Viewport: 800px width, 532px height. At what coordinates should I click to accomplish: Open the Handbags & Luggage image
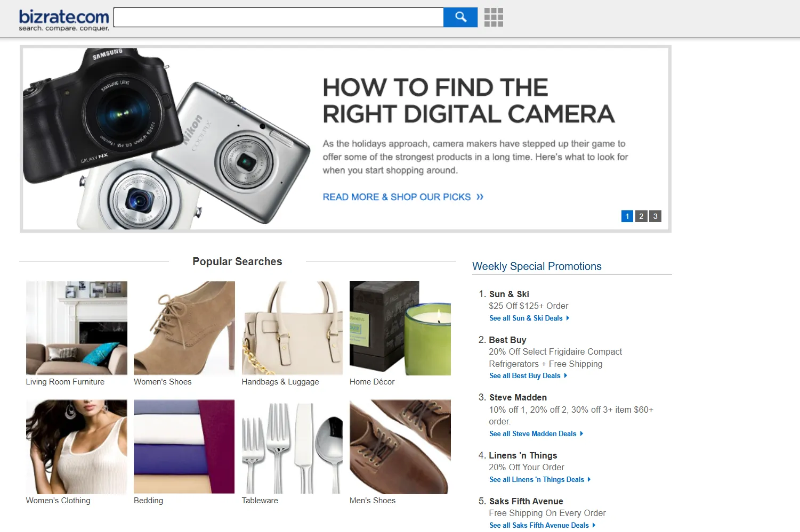click(292, 328)
